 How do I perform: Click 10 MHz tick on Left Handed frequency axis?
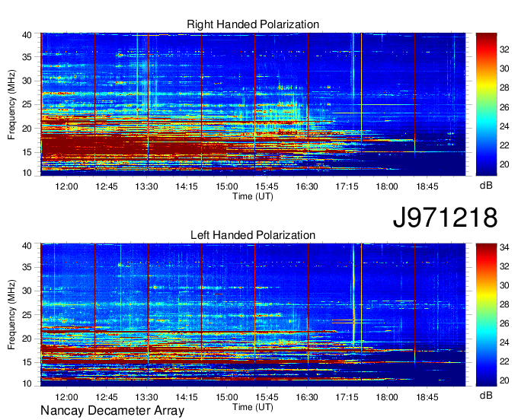(27, 383)
